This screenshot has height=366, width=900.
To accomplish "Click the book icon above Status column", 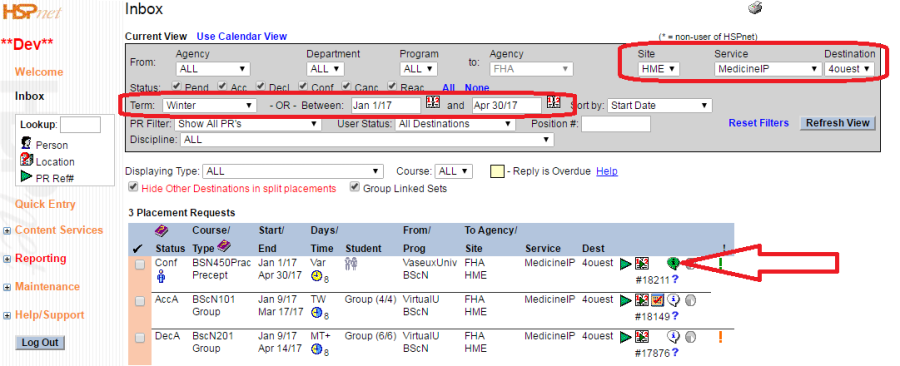I will pyautogui.click(x=161, y=231).
